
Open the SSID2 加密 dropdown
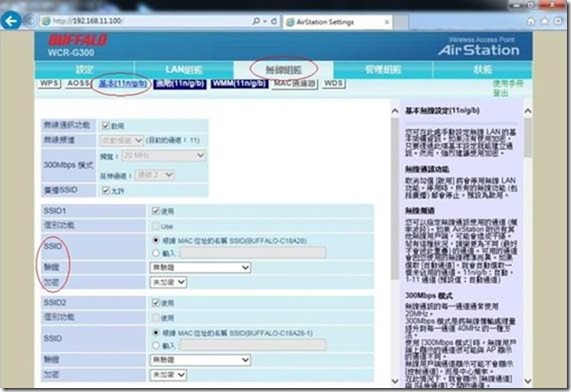168,375
